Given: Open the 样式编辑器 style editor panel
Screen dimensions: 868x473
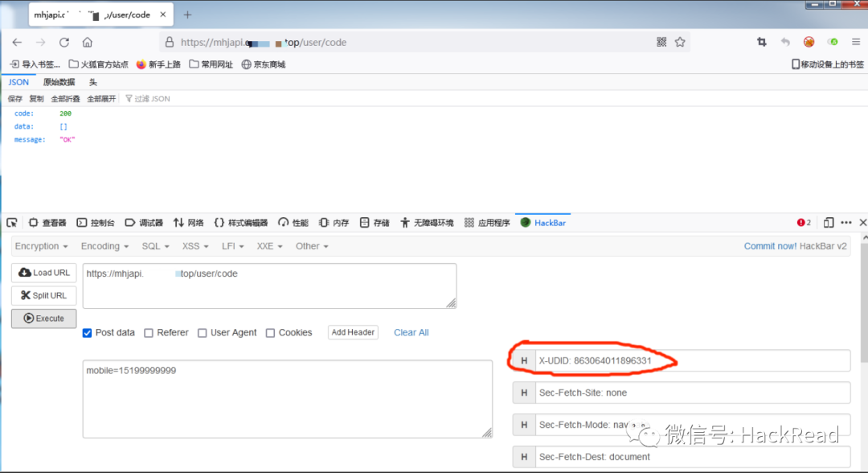Looking at the screenshot, I should 241,223.
